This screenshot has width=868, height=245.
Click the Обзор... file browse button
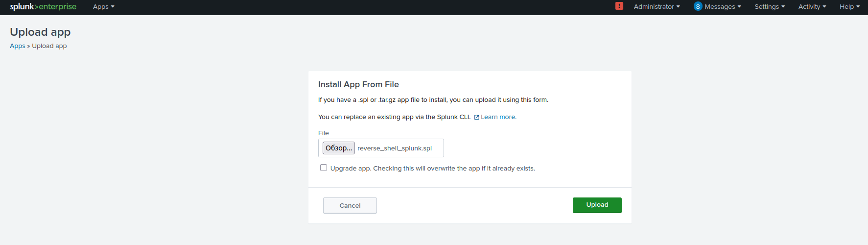[339, 148]
